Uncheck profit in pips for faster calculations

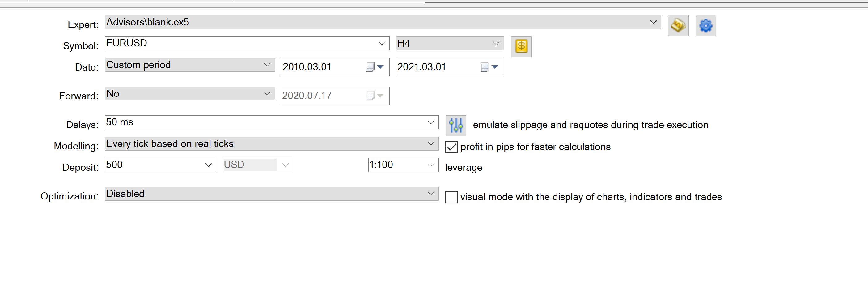(x=451, y=147)
